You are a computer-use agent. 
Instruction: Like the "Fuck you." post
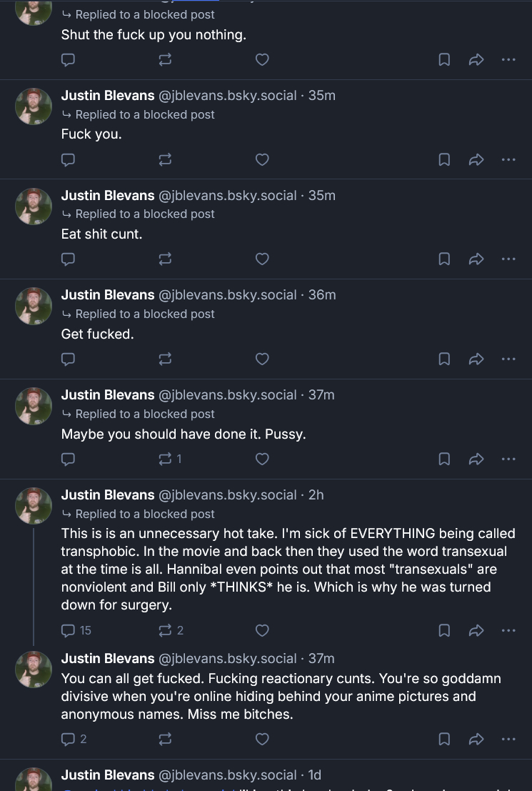point(262,159)
